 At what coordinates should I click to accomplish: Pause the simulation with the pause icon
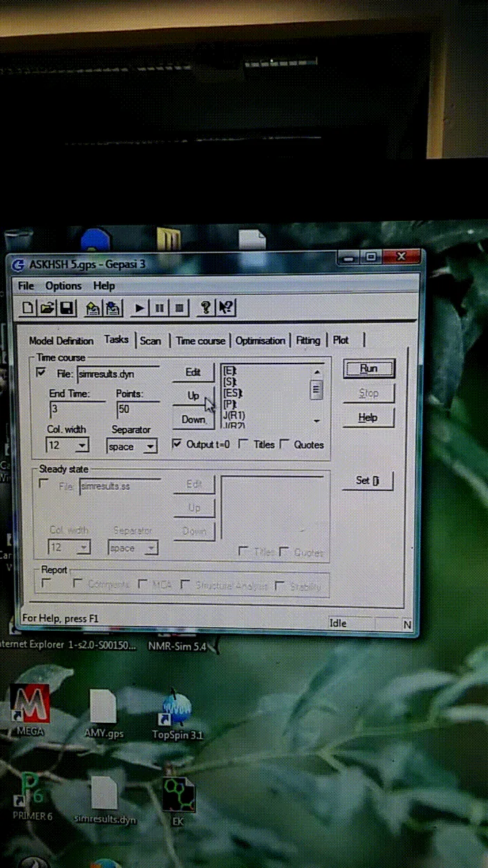point(160,308)
